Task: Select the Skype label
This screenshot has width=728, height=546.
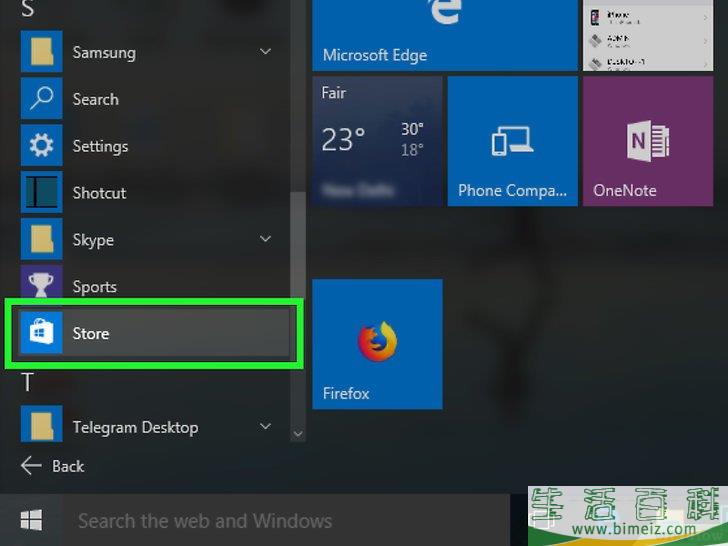Action: 93,240
